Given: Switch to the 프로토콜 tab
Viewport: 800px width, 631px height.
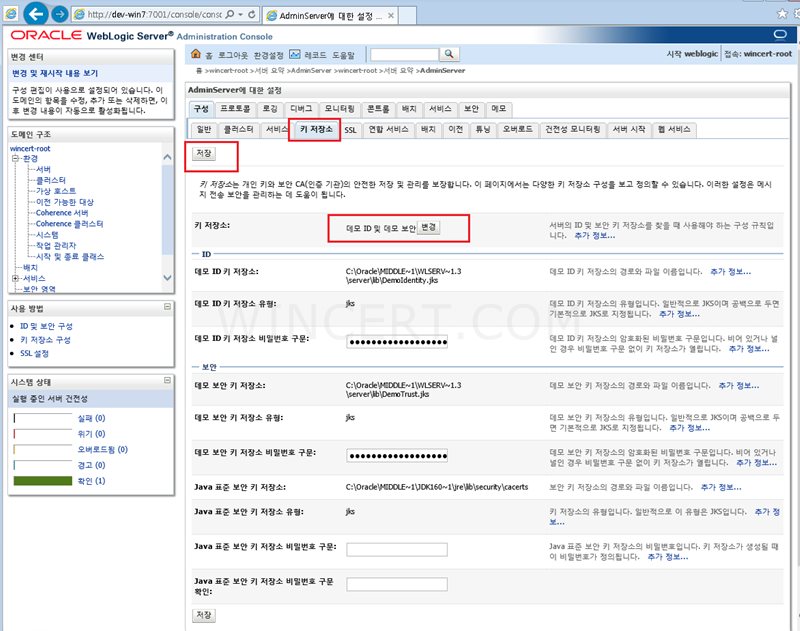Looking at the screenshot, I should click(235, 109).
